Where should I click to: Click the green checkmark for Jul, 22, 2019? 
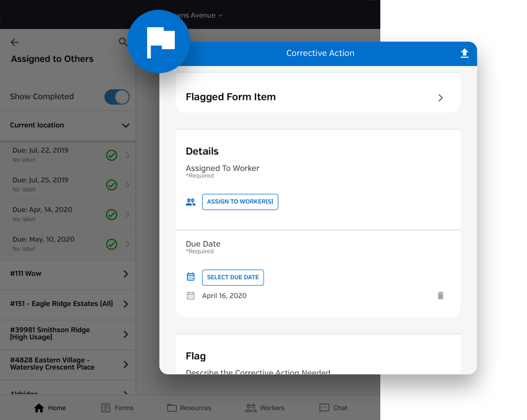(x=112, y=155)
